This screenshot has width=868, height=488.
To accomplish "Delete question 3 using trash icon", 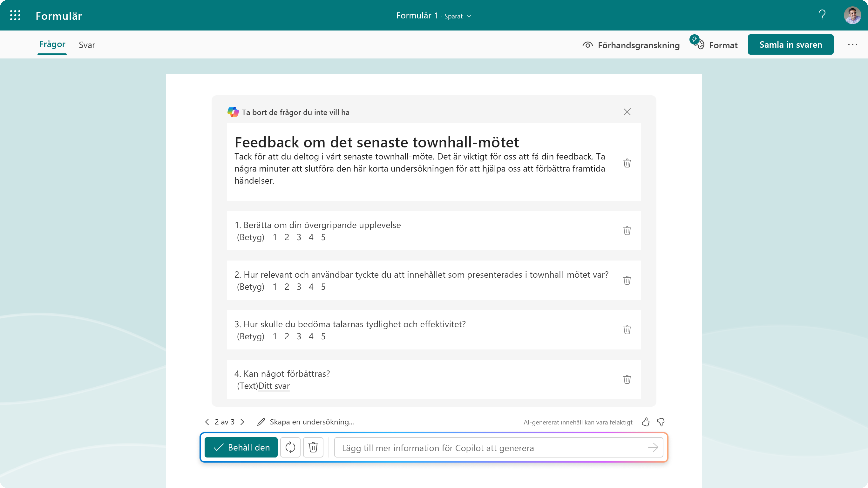I will coord(627,330).
